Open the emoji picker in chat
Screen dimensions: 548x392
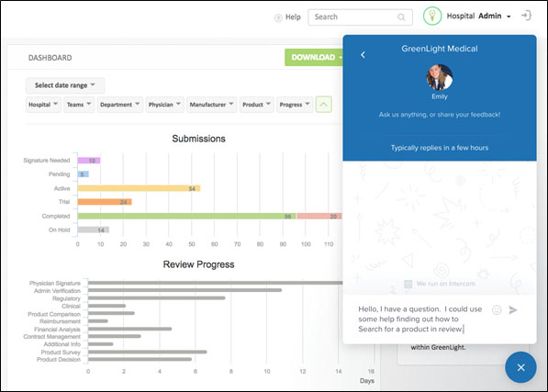(x=497, y=310)
